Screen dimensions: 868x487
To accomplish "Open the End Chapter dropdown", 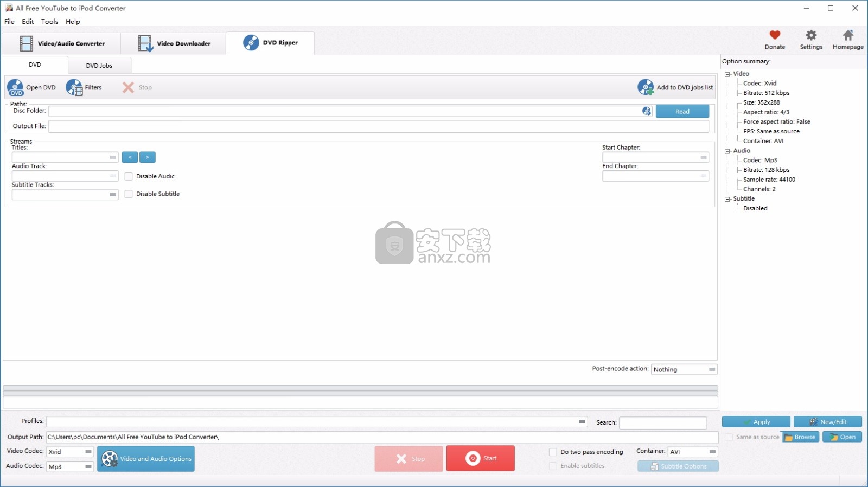I will point(655,176).
